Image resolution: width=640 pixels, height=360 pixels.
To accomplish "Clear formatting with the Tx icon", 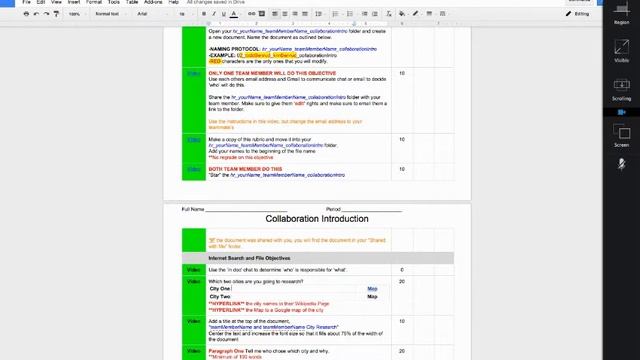I will [389, 14].
